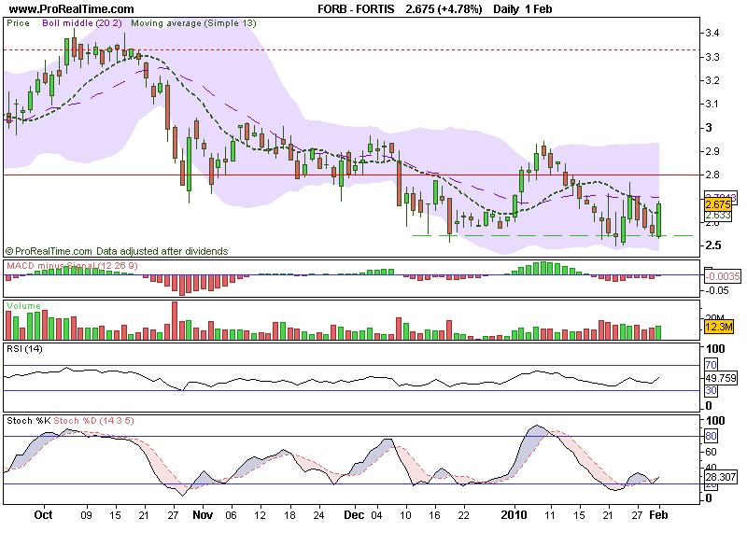
Task: Select the 2.8 price axis label
Action: (712, 175)
